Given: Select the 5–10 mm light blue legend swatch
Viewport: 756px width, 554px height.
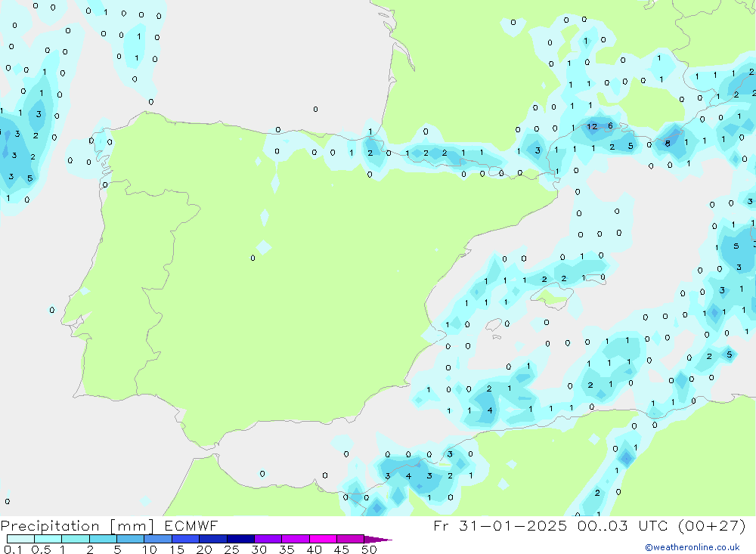Looking at the screenshot, I should coord(130,539).
